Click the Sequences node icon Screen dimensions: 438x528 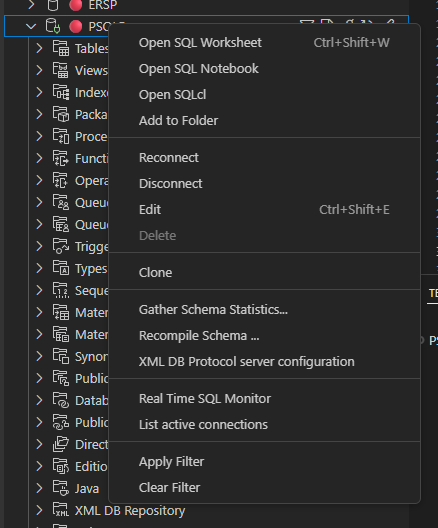click(61, 290)
